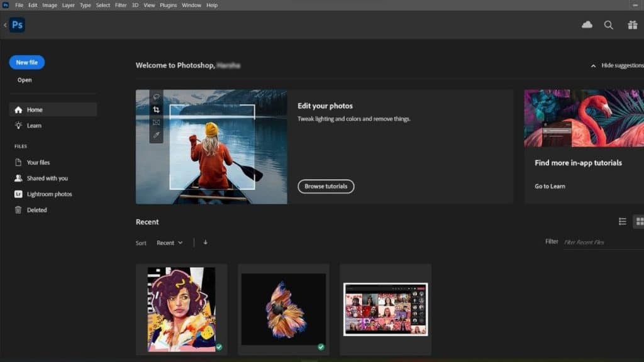Open the Filter menu

121,5
